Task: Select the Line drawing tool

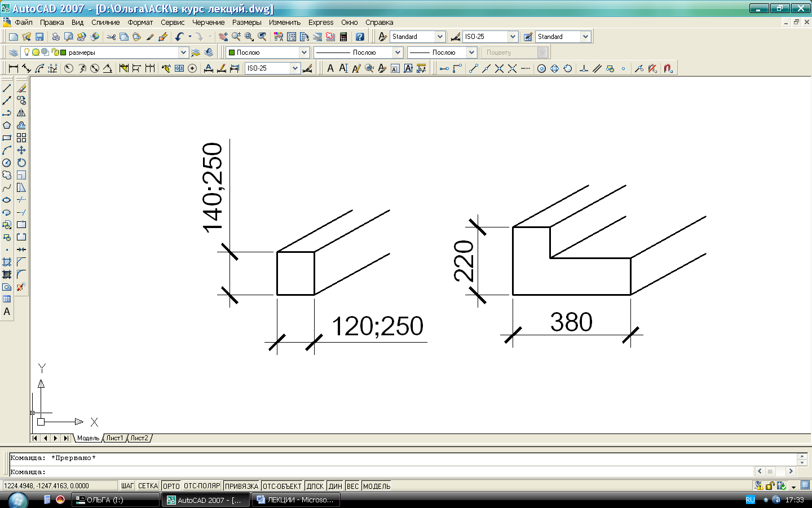Action: [x=7, y=88]
